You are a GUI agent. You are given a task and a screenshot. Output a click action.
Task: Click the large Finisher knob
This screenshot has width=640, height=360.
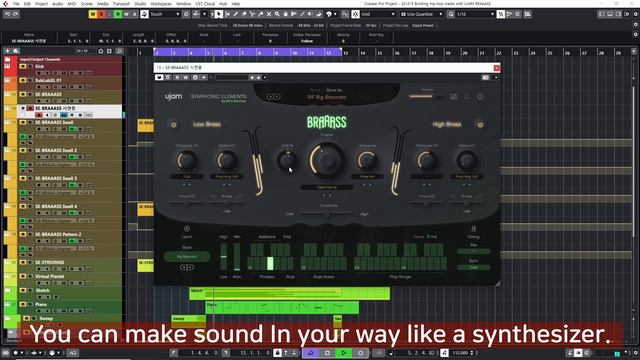tap(327, 160)
